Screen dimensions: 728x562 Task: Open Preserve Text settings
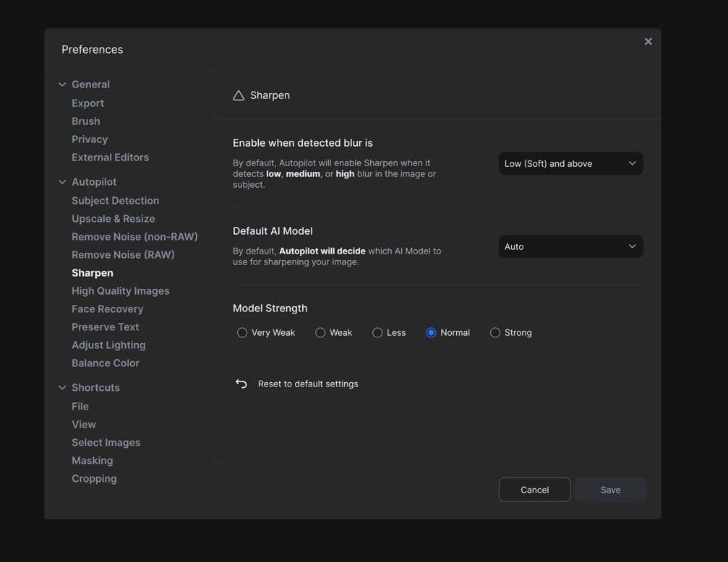pyautogui.click(x=106, y=327)
